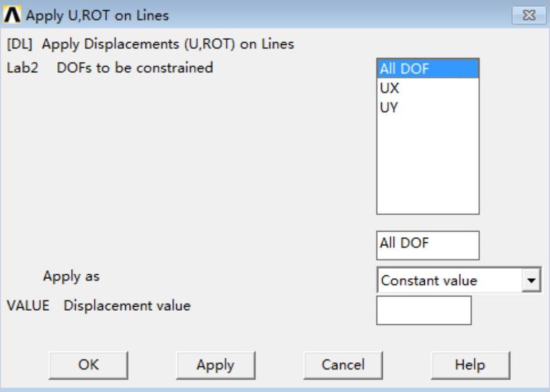Click the Apply as label

tap(71, 276)
